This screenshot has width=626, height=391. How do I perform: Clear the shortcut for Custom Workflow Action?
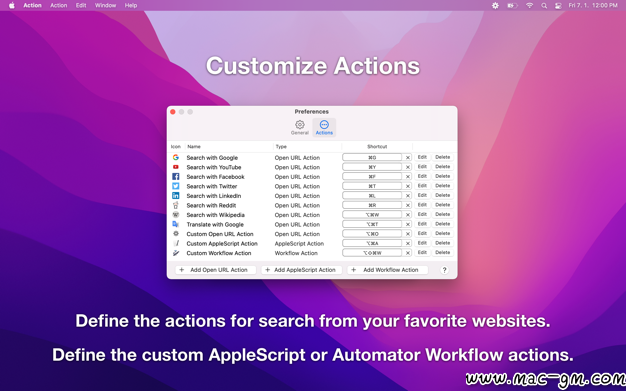click(x=408, y=253)
